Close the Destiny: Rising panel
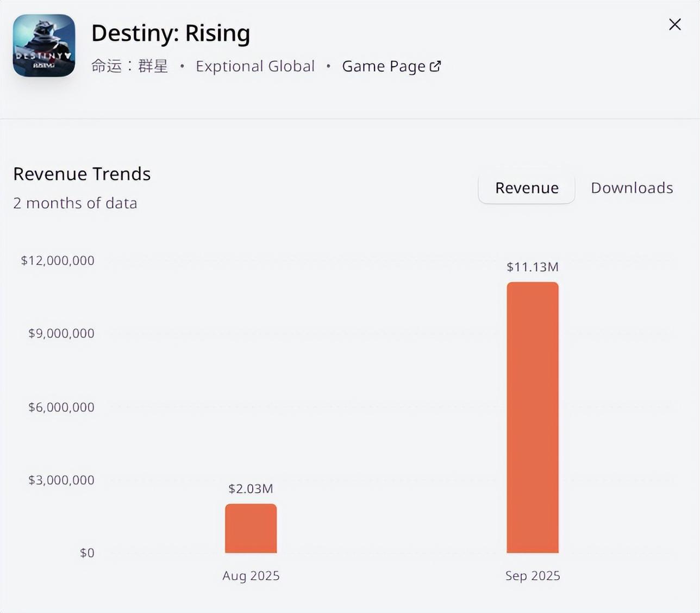 click(674, 24)
